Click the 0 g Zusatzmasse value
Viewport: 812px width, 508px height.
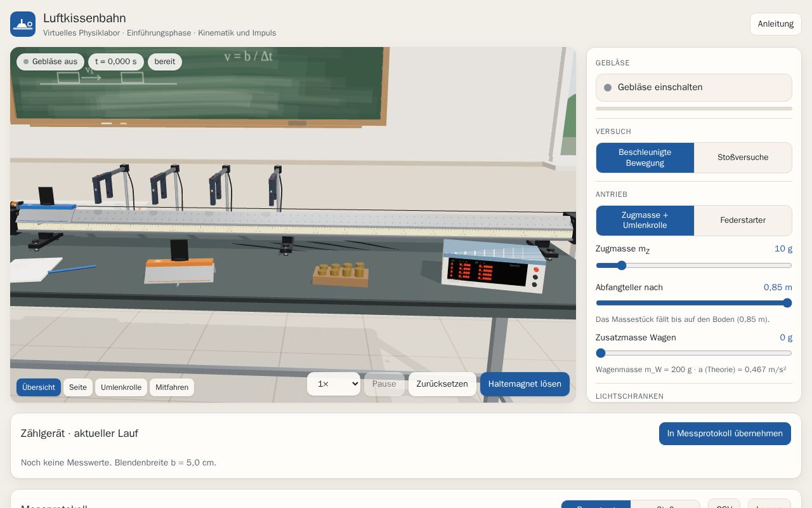pyautogui.click(x=786, y=338)
